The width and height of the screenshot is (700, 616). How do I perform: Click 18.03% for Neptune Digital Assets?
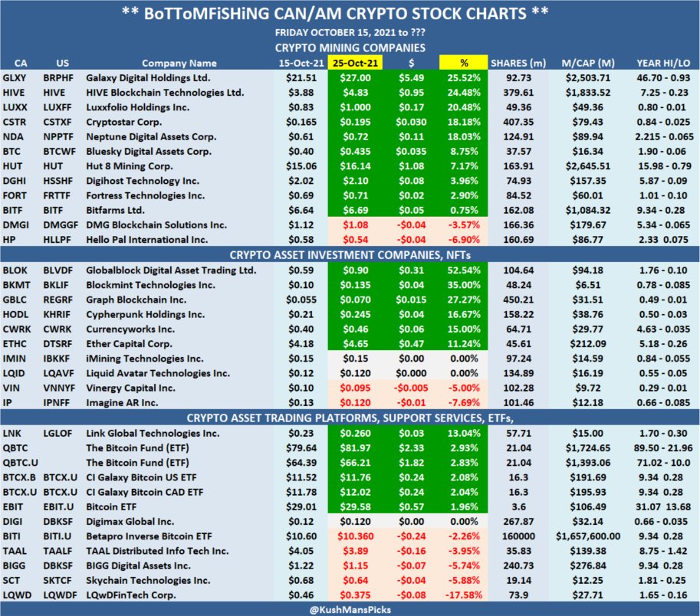click(464, 137)
